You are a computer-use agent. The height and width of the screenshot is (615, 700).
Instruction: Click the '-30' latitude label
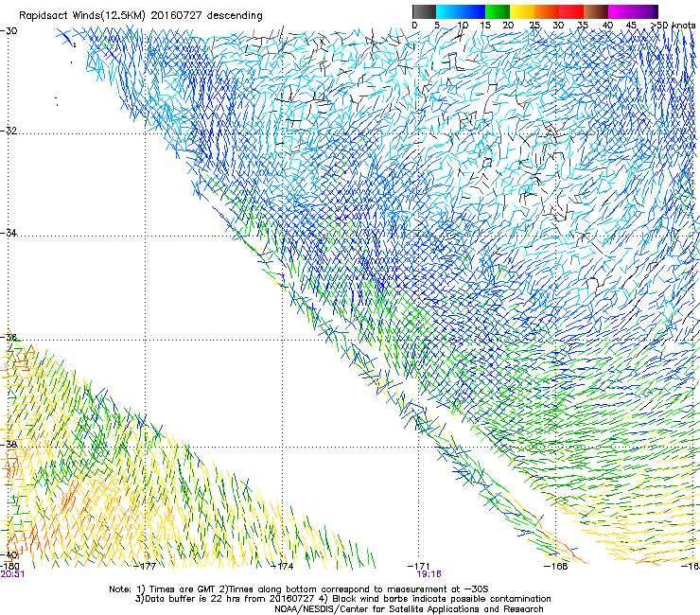click(9, 31)
